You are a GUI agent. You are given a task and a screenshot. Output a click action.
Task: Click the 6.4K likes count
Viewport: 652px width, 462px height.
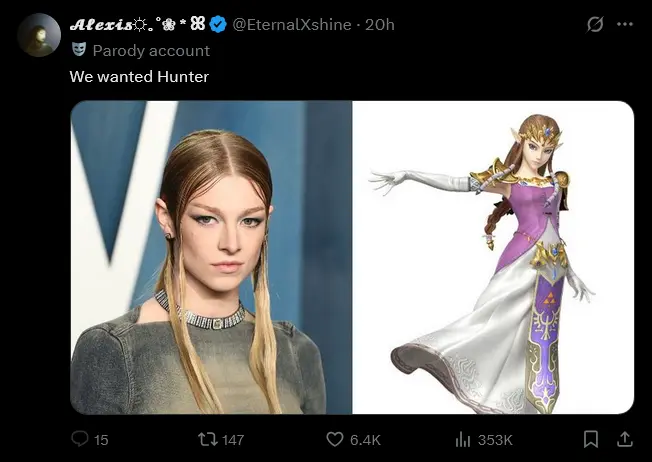(x=365, y=439)
